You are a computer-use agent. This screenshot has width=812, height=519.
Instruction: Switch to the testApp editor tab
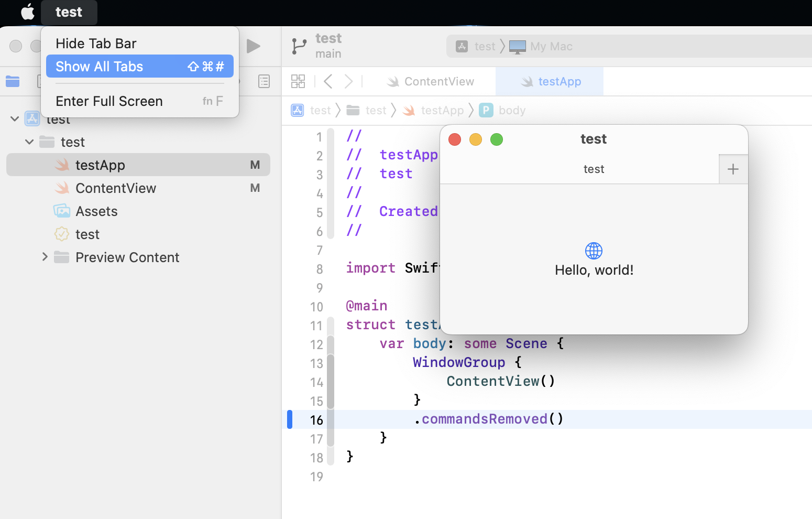click(x=550, y=81)
